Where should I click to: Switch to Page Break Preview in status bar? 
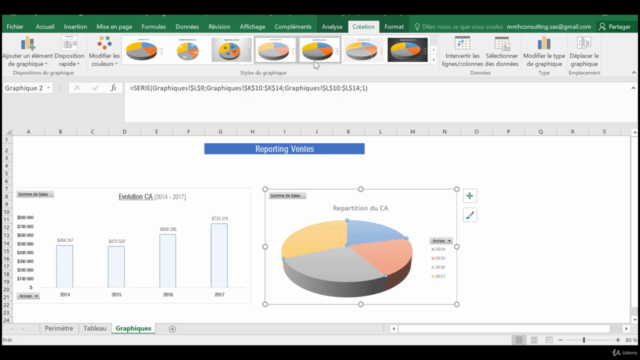[x=549, y=340]
